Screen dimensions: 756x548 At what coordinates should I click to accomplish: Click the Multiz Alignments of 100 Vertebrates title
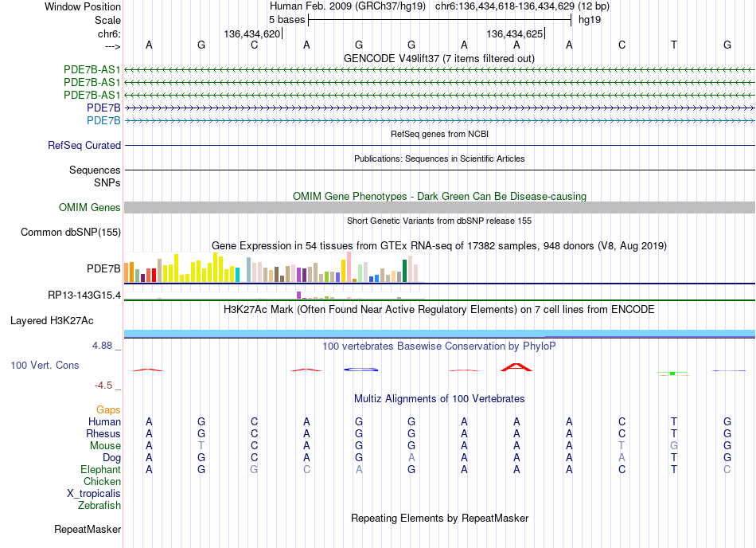point(439,398)
